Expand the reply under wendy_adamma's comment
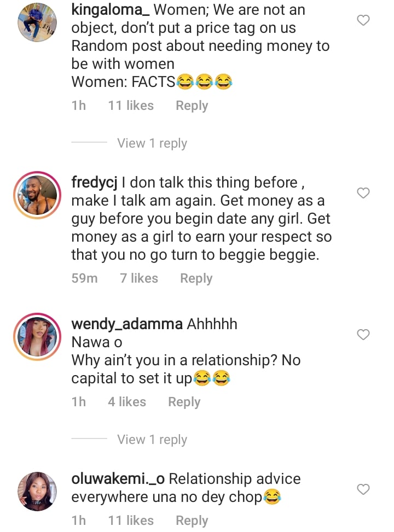This screenshot has width=394, height=532. click(x=152, y=440)
